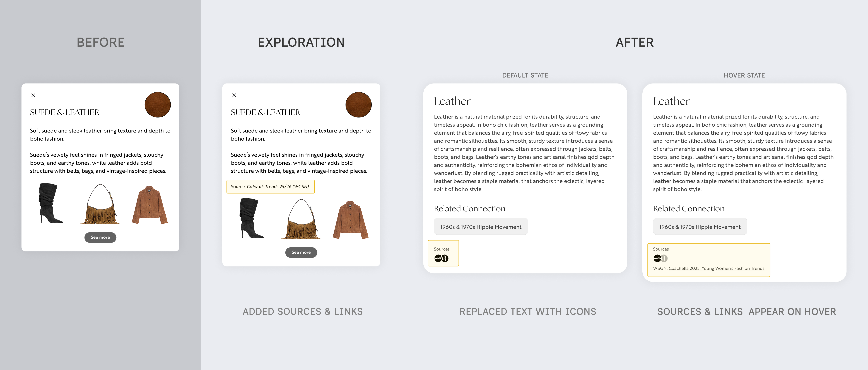Viewport: 868px width, 370px height.
Task: Click second source icon in Default State card
Action: pyautogui.click(x=445, y=258)
